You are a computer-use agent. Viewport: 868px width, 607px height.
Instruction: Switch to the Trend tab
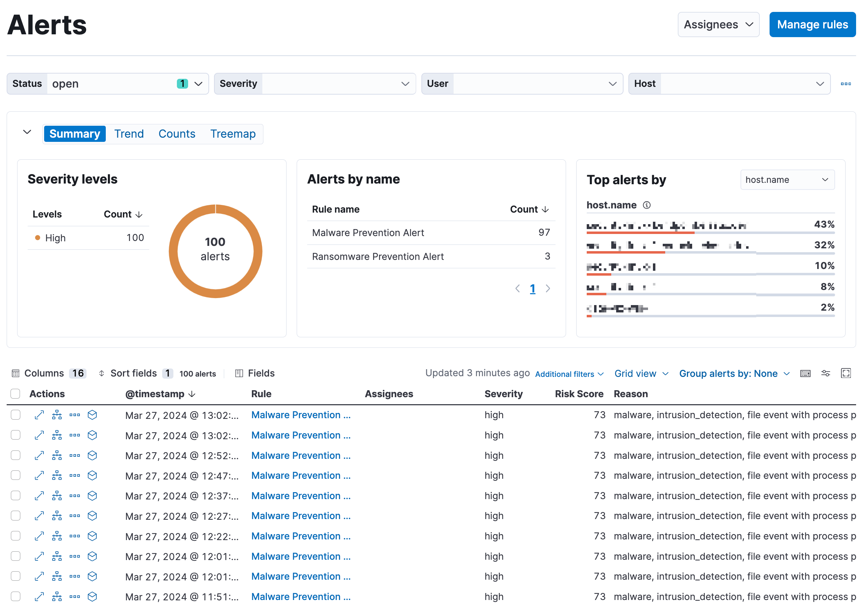(129, 134)
